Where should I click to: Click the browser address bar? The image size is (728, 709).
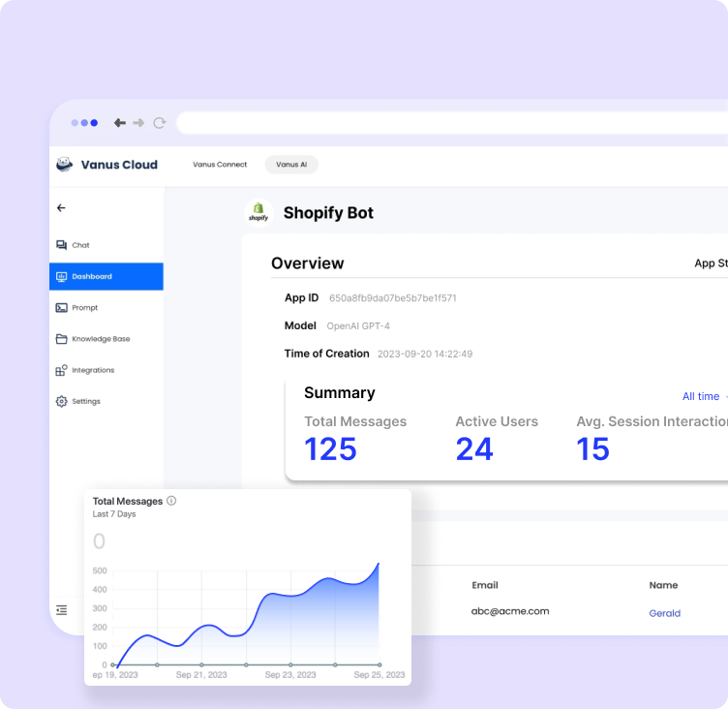click(x=452, y=123)
